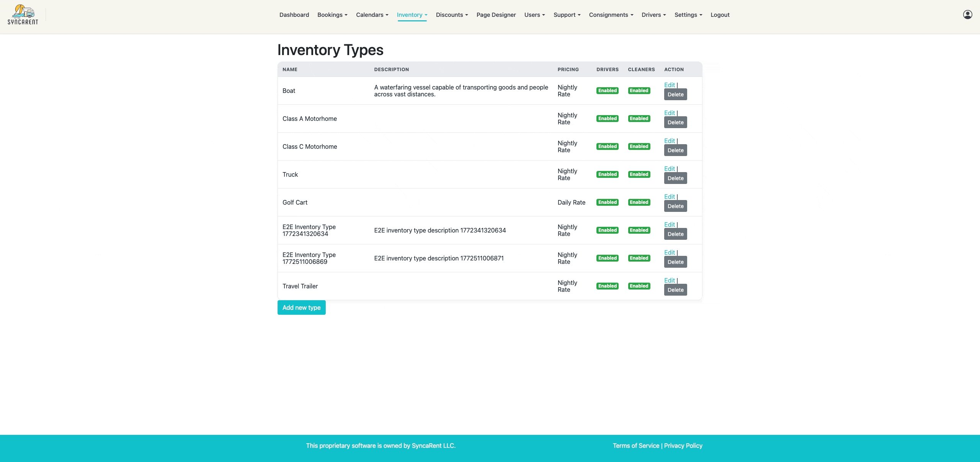Click the Add new type button
This screenshot has width=980, height=462.
[x=301, y=307]
